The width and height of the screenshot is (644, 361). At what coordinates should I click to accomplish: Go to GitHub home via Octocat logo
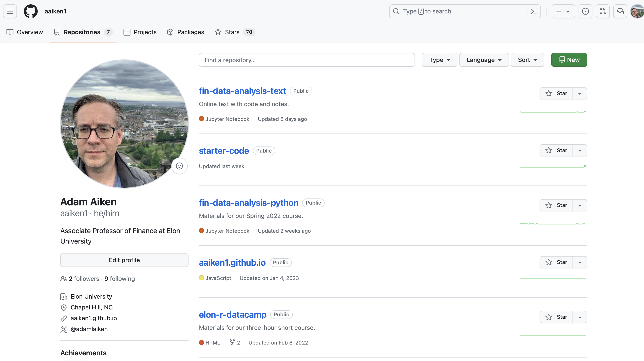click(x=31, y=11)
